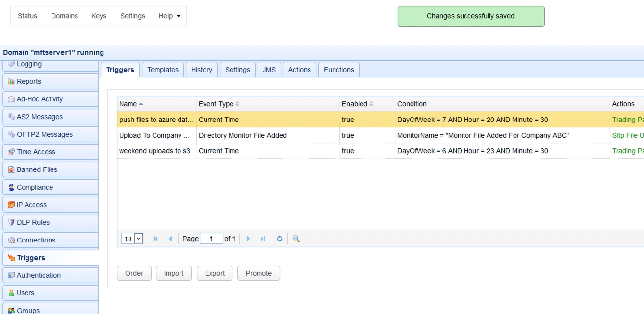
Task: Open the Authentication section
Action: point(38,275)
